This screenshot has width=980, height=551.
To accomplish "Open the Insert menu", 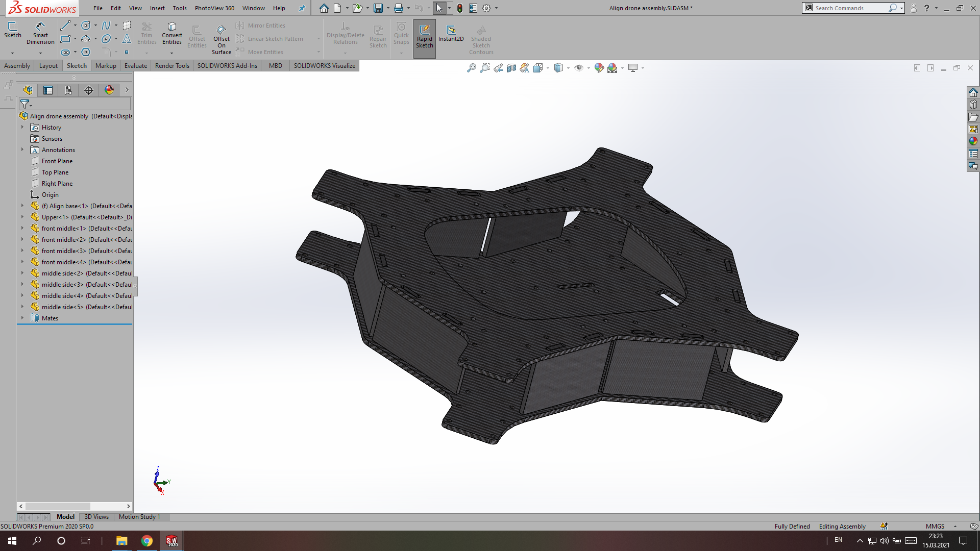I will point(157,8).
